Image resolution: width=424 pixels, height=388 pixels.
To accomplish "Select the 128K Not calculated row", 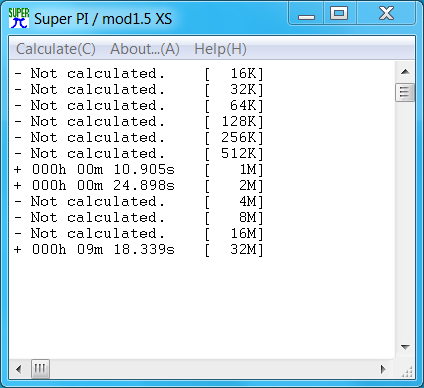I will point(139,121).
